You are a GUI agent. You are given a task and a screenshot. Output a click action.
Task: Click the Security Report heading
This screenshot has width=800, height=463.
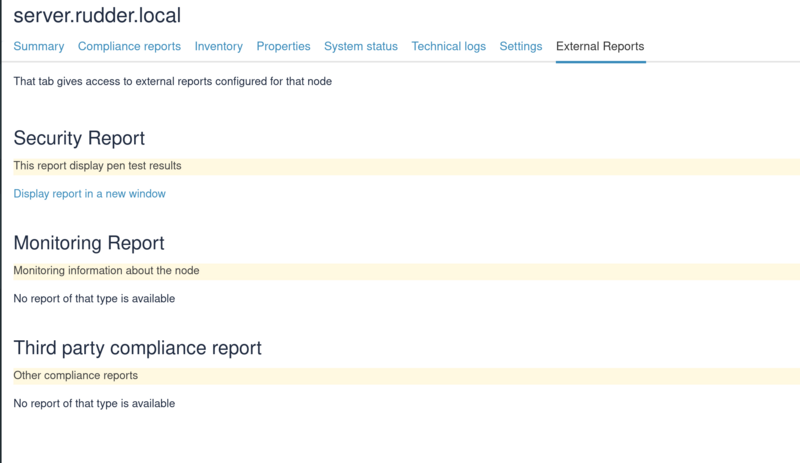79,138
